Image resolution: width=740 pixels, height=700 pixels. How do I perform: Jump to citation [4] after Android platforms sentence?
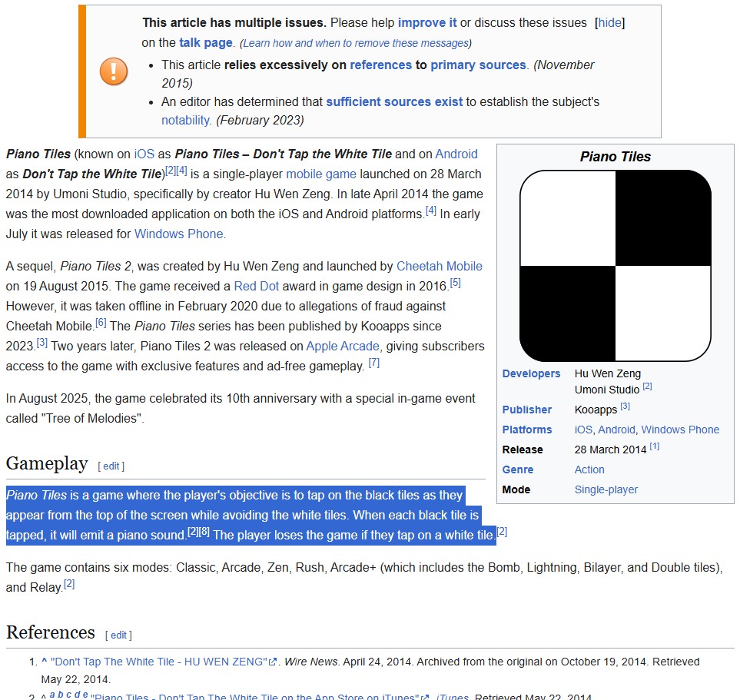click(431, 211)
